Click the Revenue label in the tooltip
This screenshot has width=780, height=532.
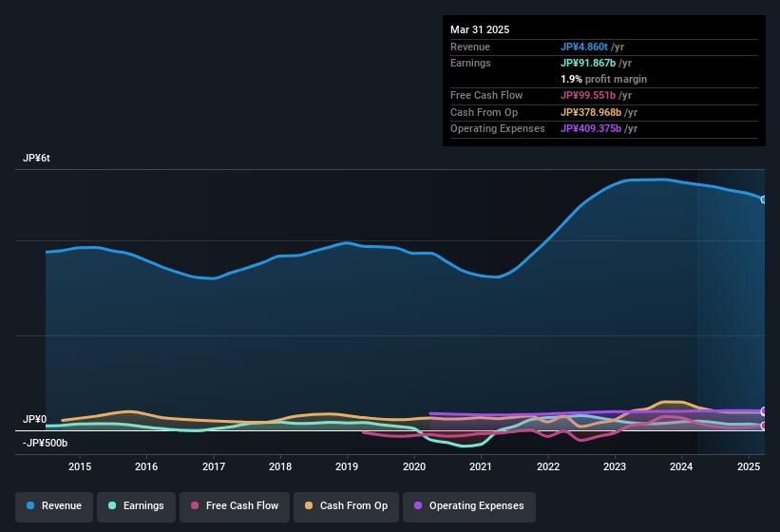470,47
